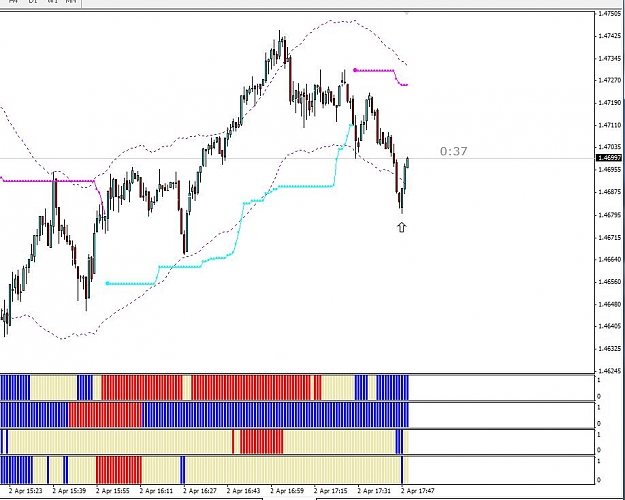The height and width of the screenshot is (500, 625).
Task: Click price scale value 1.46480
Action: (x=609, y=304)
